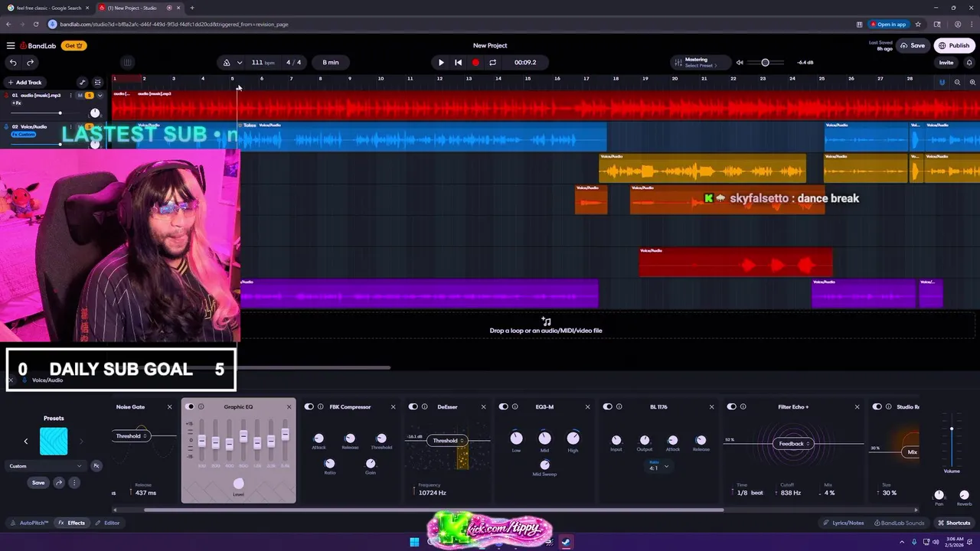Add a new track
The width and height of the screenshot is (980, 551).
point(24,82)
